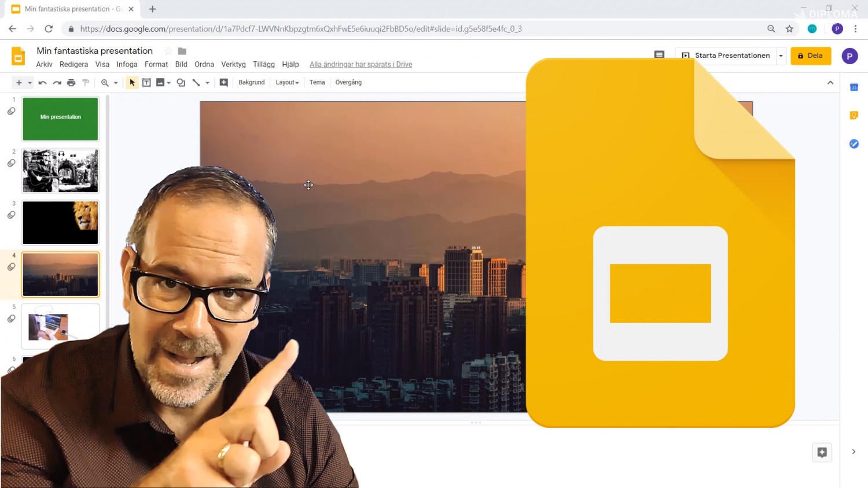This screenshot has width=868, height=488.
Task: Click the Övergång toolbar button
Action: tap(348, 83)
